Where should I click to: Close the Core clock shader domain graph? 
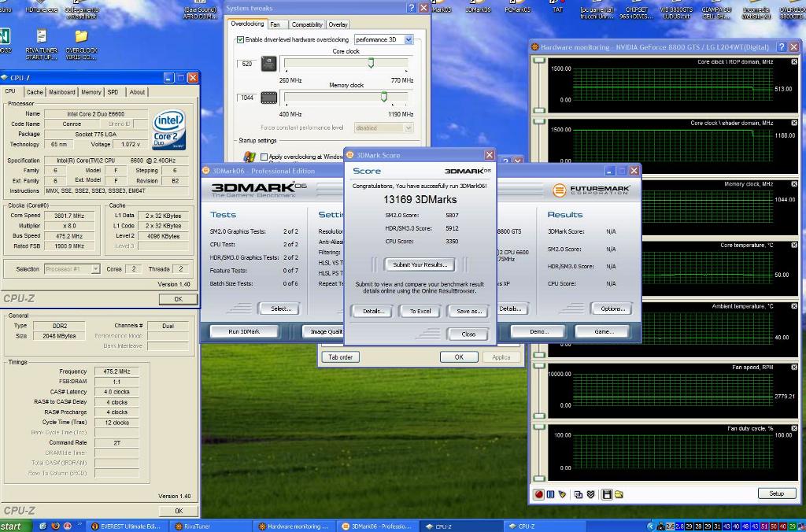coord(794,123)
